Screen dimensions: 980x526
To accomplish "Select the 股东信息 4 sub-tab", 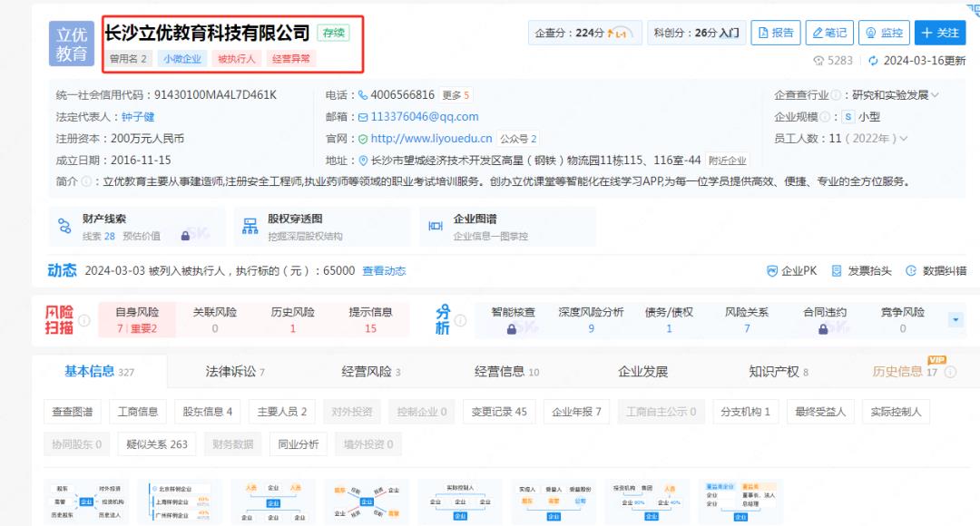I will tap(208, 412).
